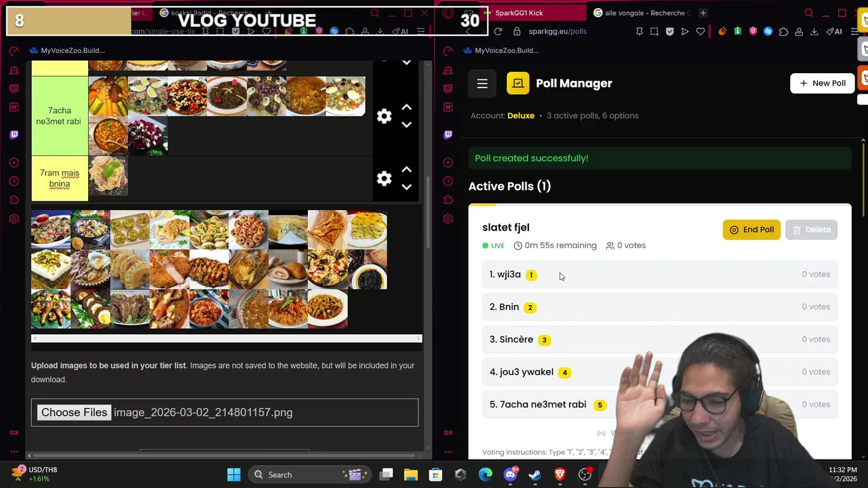The width and height of the screenshot is (868, 488).
Task: Move the 7acha ne3met rabi tier down
Action: [406, 125]
